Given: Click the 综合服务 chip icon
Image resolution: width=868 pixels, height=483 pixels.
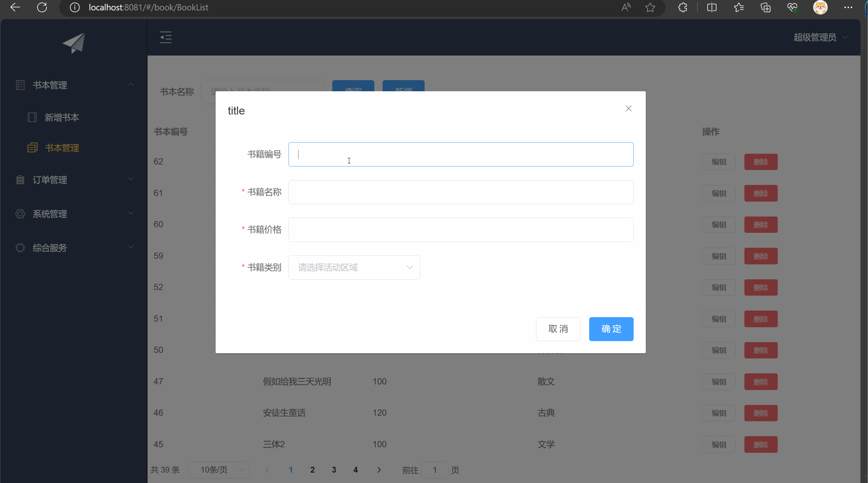Looking at the screenshot, I should pyautogui.click(x=20, y=247).
